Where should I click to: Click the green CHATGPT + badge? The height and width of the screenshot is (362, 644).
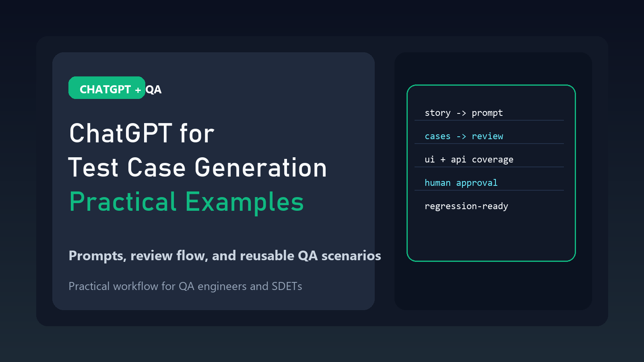(x=107, y=88)
